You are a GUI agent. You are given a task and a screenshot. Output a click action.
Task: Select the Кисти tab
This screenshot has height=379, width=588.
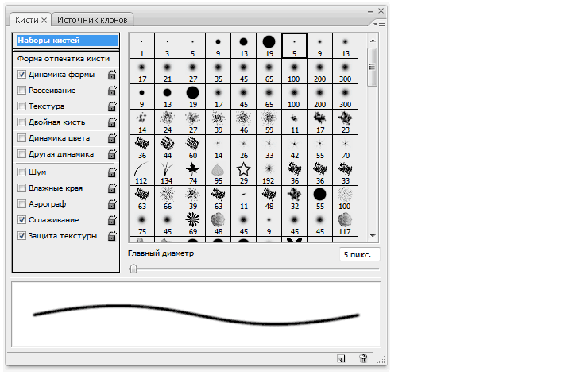pos(28,19)
